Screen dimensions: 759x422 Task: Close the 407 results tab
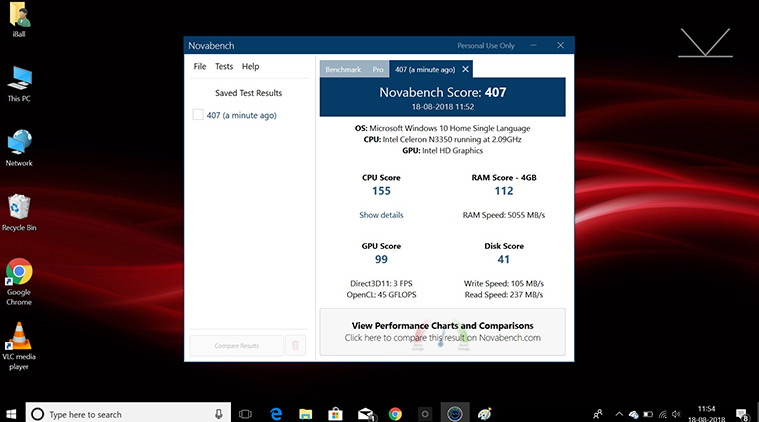tap(465, 69)
